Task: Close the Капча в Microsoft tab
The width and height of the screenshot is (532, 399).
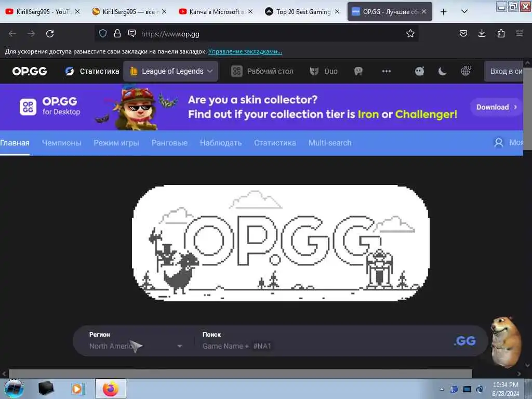Action: pyautogui.click(x=250, y=11)
